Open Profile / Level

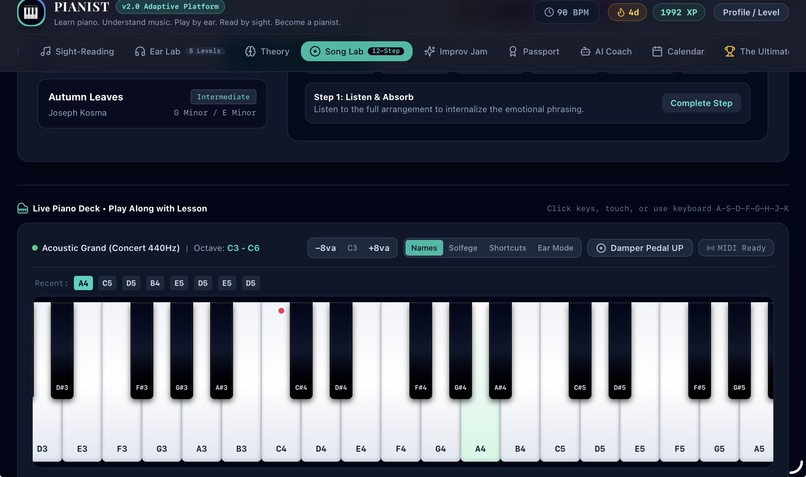[x=751, y=12]
